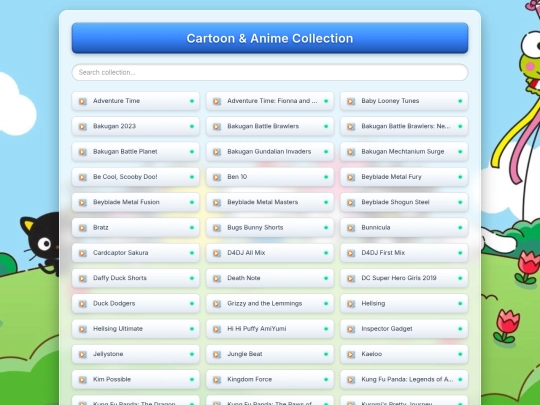Click play icon for Daffy Duck Shorts
Image resolution: width=540 pixels, height=405 pixels.
tap(83, 278)
